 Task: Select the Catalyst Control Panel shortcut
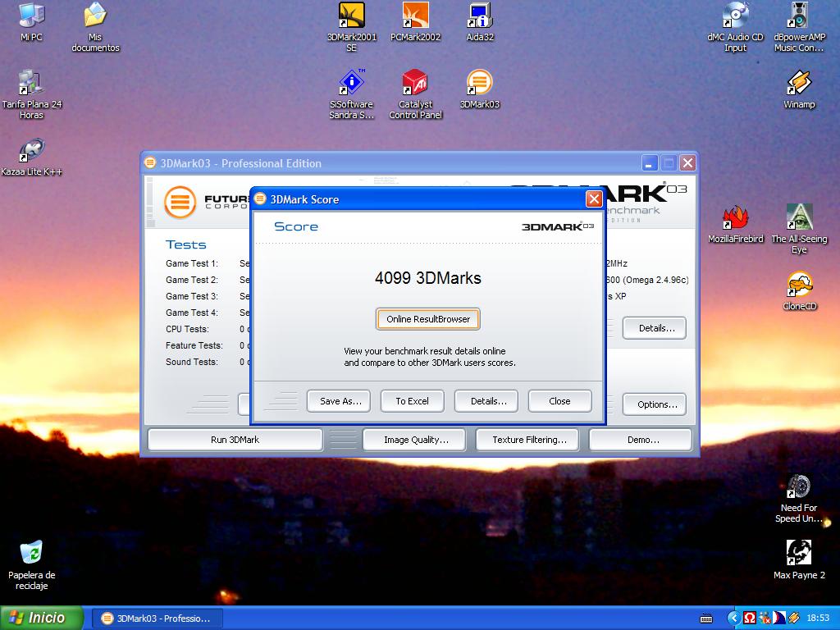pyautogui.click(x=415, y=94)
